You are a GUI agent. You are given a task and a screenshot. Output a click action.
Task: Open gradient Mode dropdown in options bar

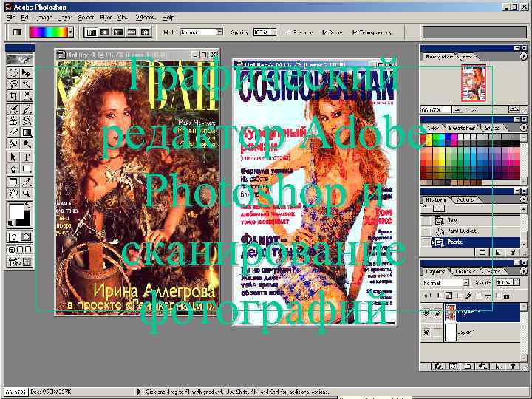click(219, 33)
